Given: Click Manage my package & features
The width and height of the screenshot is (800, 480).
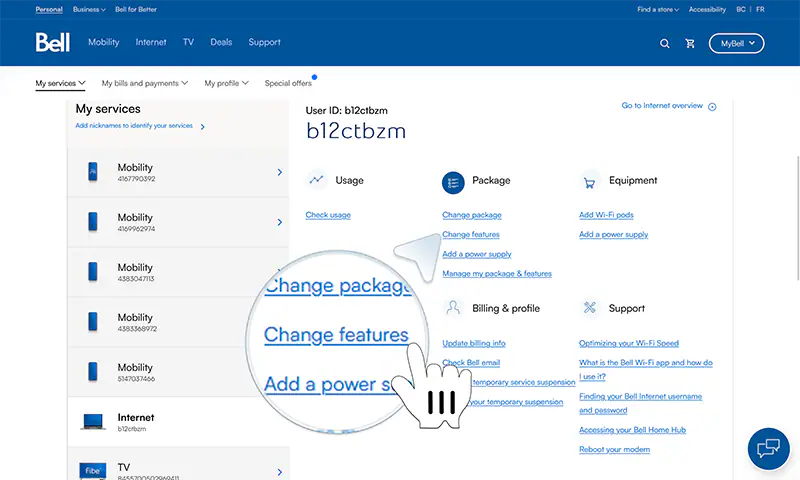Looking at the screenshot, I should [x=497, y=273].
